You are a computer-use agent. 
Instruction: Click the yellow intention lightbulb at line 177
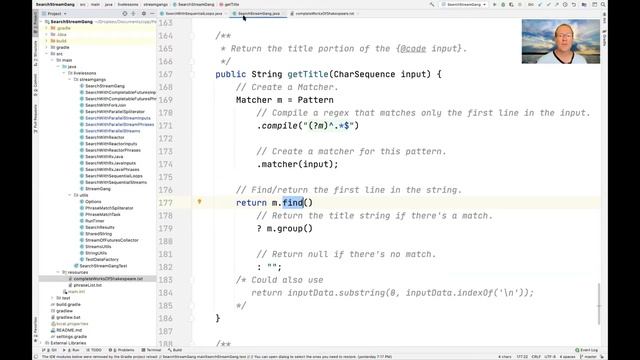coord(199,201)
